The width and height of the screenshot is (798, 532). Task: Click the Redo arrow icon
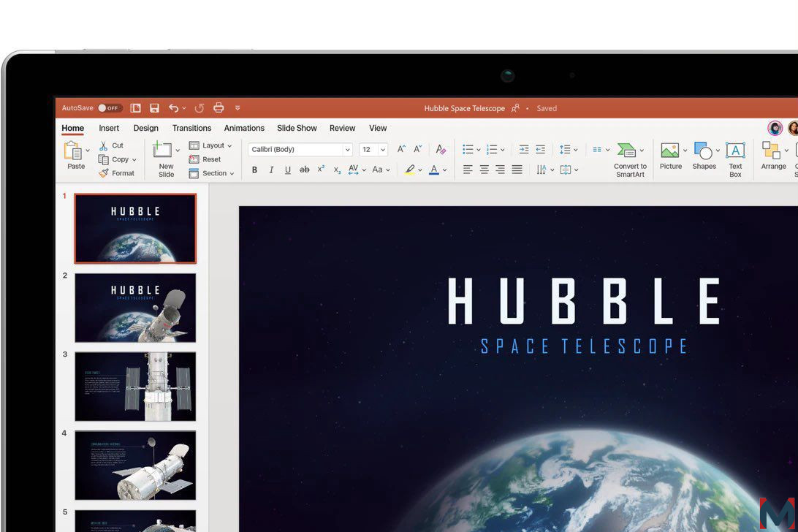[199, 108]
